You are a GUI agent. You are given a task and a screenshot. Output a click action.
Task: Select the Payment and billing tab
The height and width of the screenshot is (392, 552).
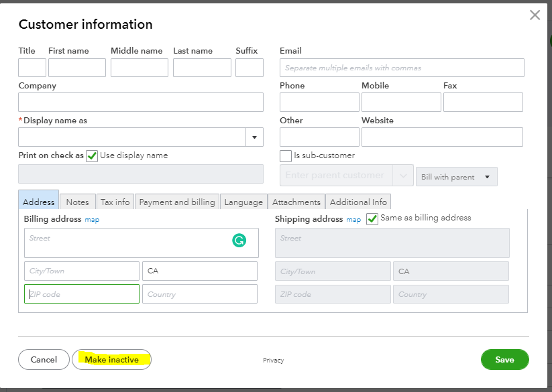pos(177,202)
